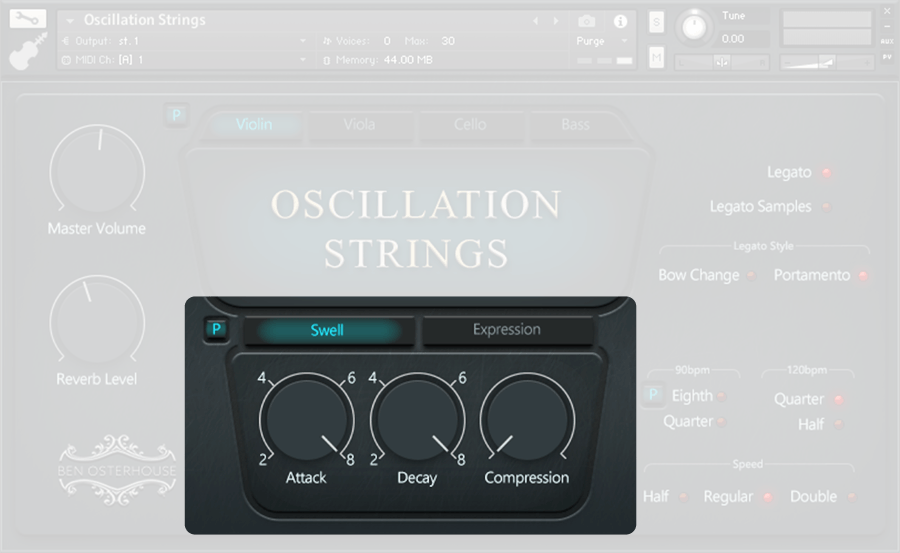
Task: Go to previous instrument preset arrow
Action: (x=536, y=21)
